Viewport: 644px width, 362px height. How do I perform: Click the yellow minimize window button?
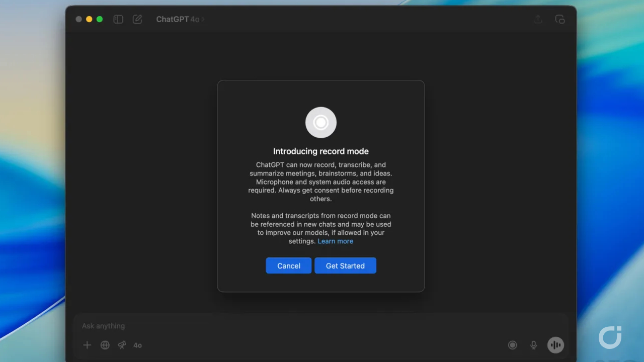tap(89, 19)
